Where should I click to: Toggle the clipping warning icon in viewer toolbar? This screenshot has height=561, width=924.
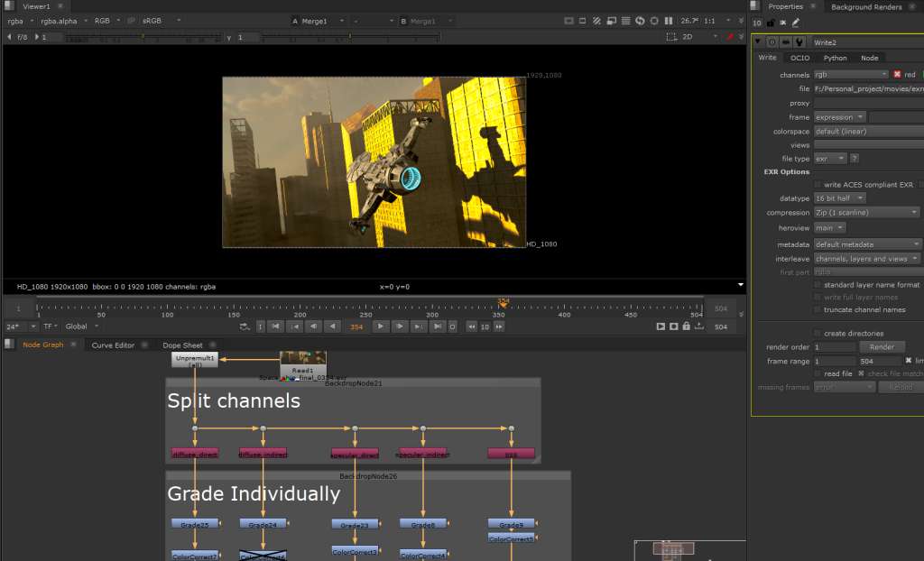(x=568, y=21)
